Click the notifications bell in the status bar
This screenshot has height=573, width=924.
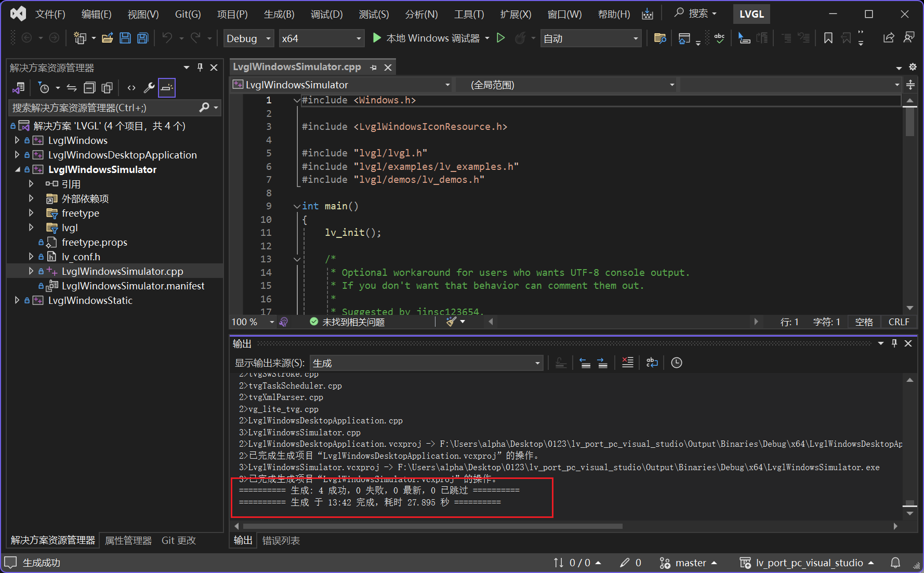[895, 562]
